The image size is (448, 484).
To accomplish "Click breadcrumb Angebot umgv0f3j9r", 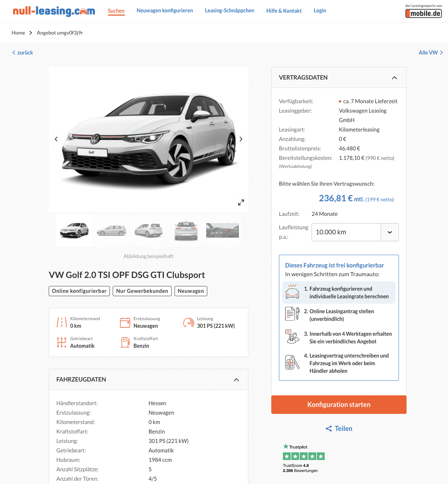I will tap(60, 33).
